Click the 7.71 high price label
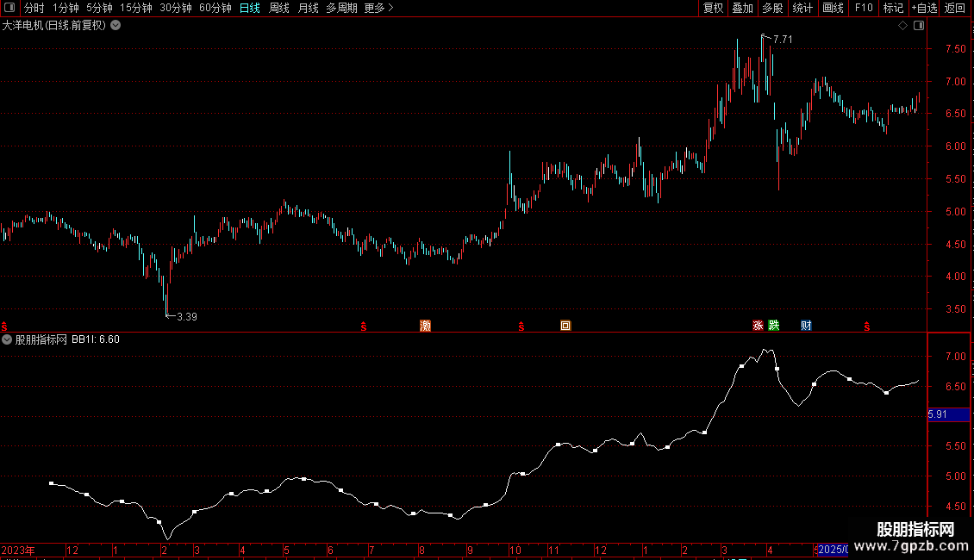This screenshot has width=974, height=560. tap(783, 39)
